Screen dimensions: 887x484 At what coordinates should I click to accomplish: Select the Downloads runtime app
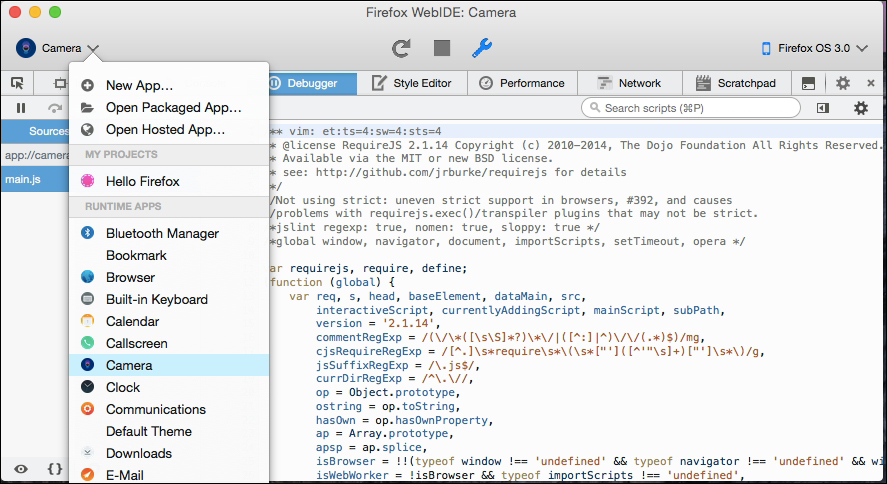coord(169,453)
